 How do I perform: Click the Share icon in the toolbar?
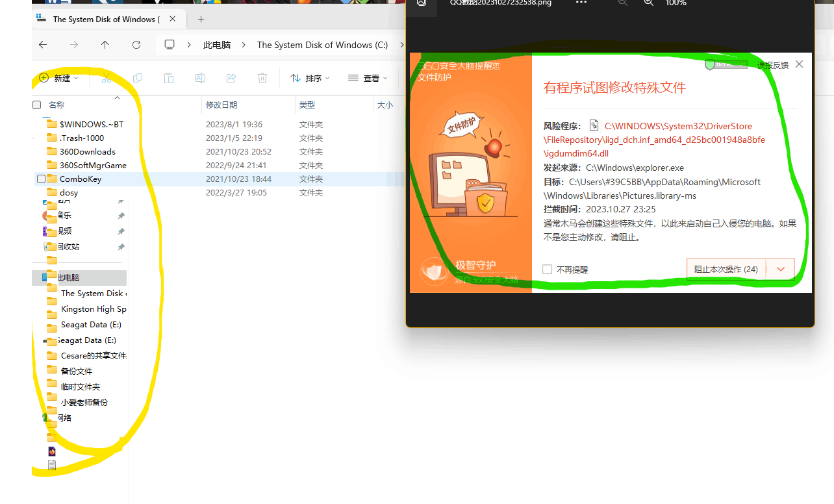click(231, 78)
